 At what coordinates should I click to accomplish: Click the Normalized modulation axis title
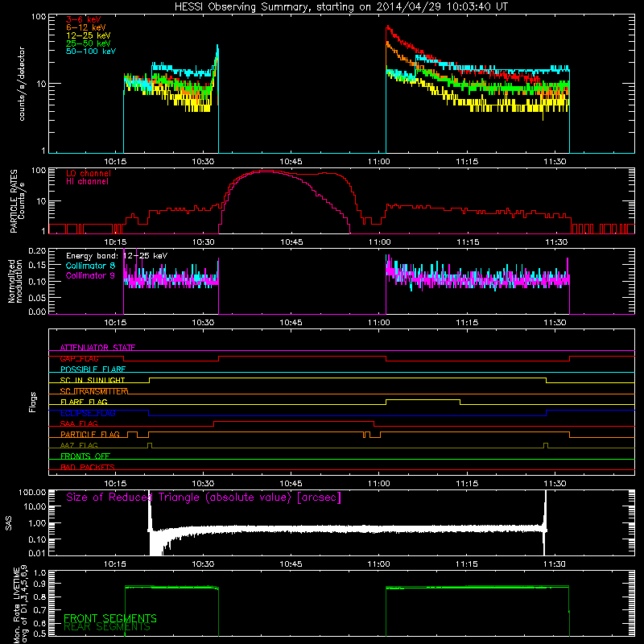(x=14, y=281)
